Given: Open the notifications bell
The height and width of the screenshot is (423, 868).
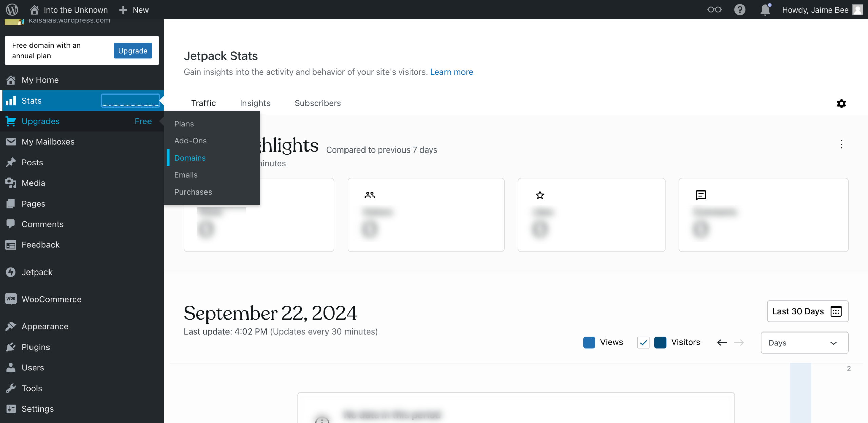Looking at the screenshot, I should 765,9.
